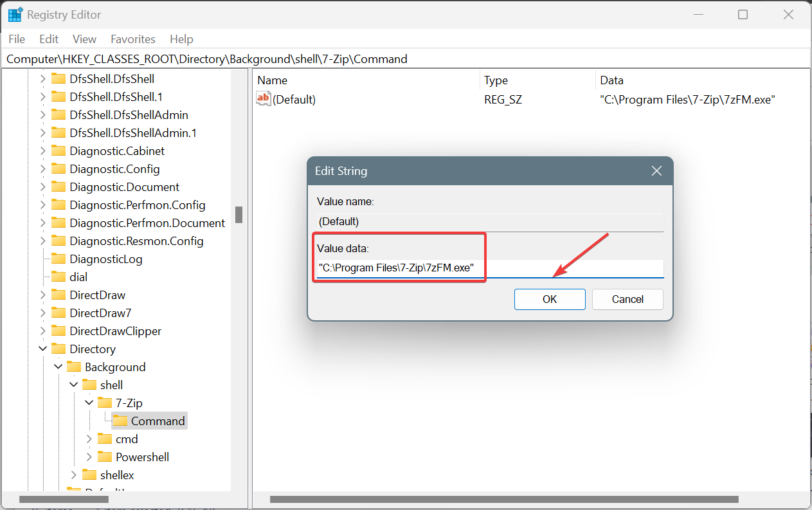Collapse the Directory tree node
This screenshot has height=510, width=812.
point(42,349)
